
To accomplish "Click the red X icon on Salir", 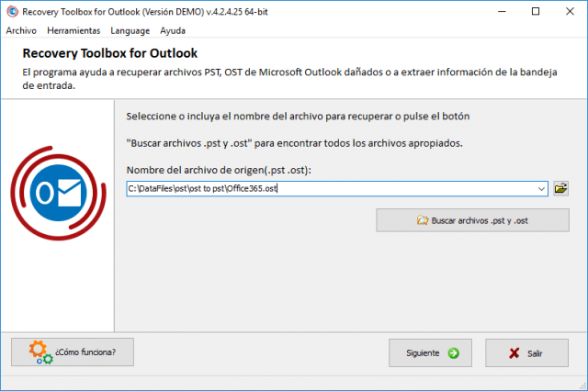I will tap(514, 353).
